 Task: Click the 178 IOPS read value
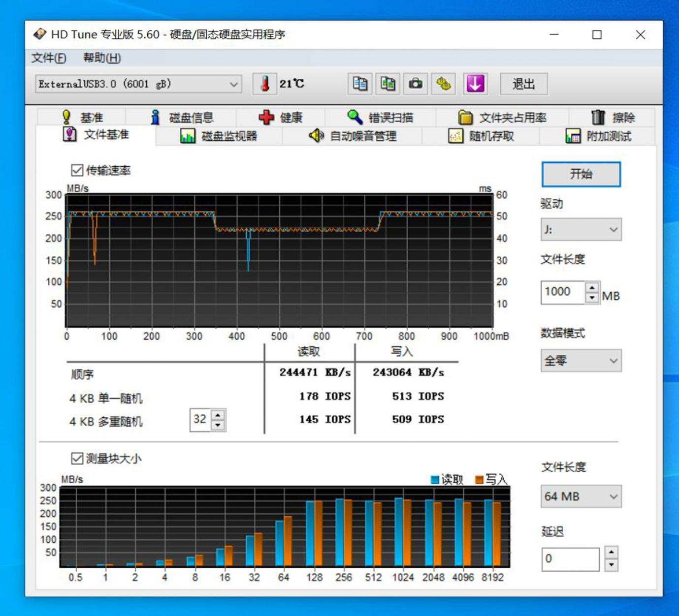coord(325,396)
